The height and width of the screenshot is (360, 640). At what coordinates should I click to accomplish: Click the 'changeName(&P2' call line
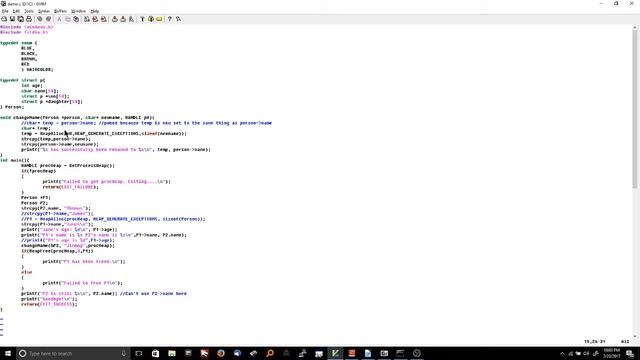pos(68,245)
